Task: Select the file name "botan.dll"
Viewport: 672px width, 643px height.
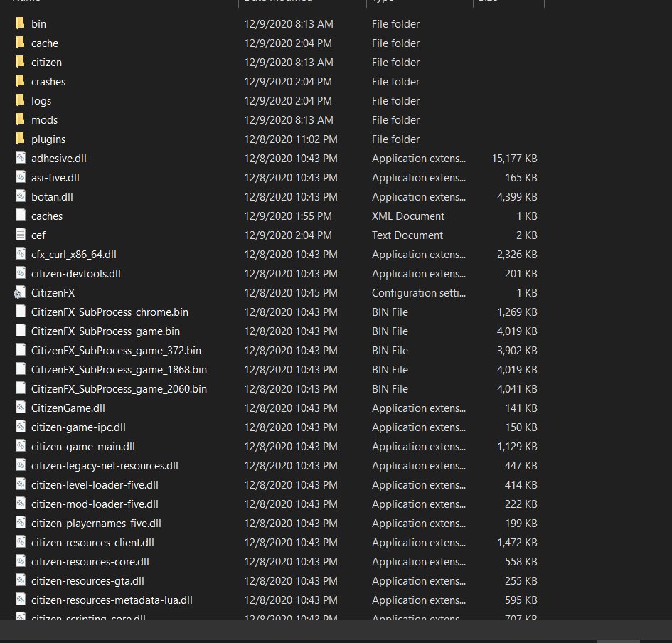Action: (52, 197)
